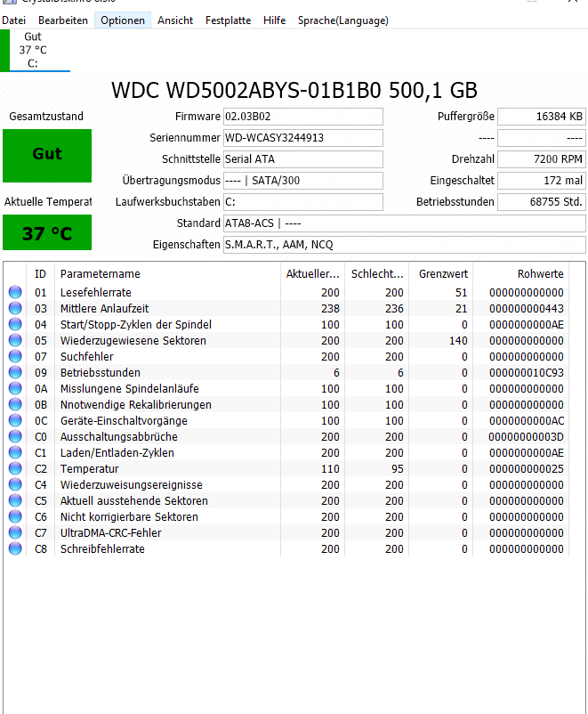Click the status orb for Nnotwendige Rekalibrierungen

point(15,404)
